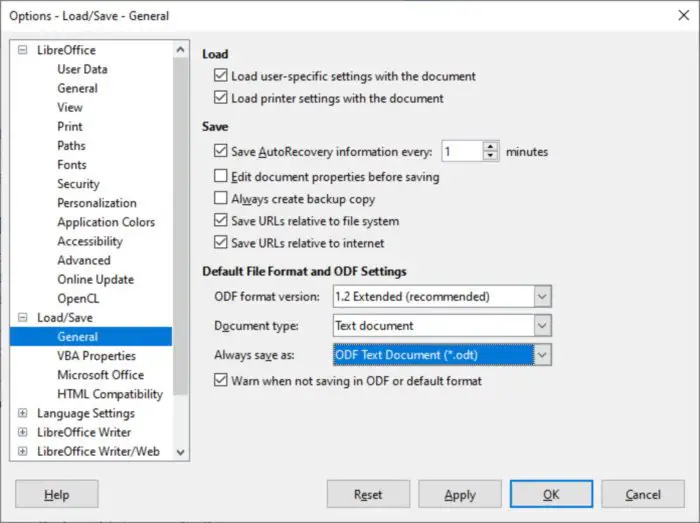Select Fonts in the tree

pyautogui.click(x=71, y=165)
